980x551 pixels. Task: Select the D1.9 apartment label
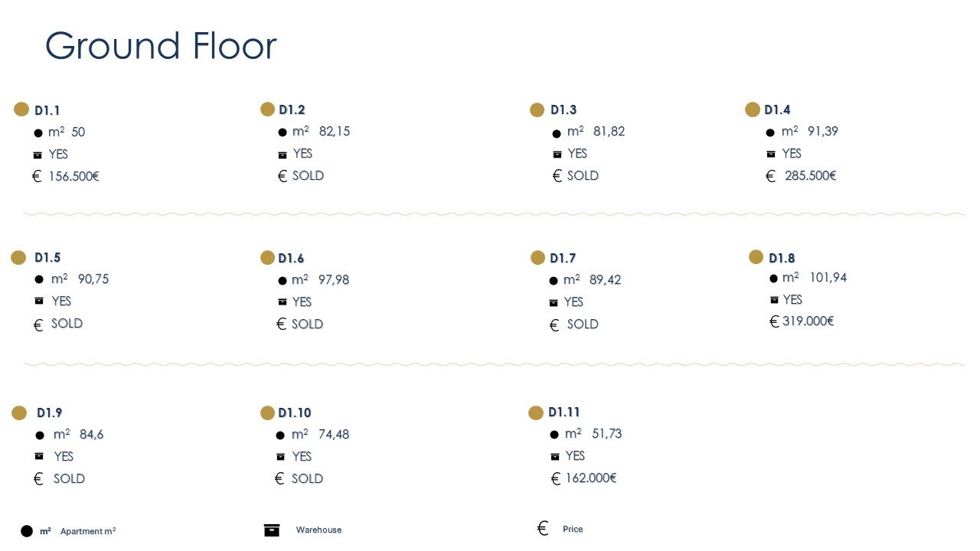pyautogui.click(x=50, y=412)
